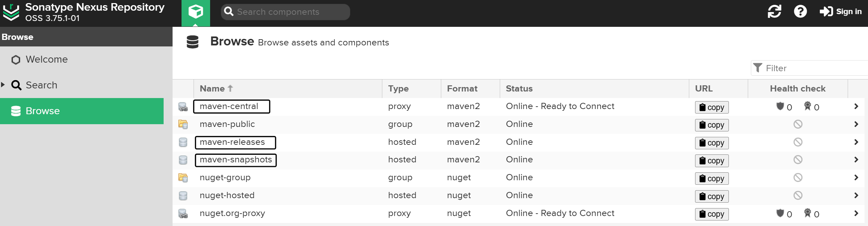Click the maven-central proxy repository icon
The height and width of the screenshot is (226, 868).
coord(183,107)
